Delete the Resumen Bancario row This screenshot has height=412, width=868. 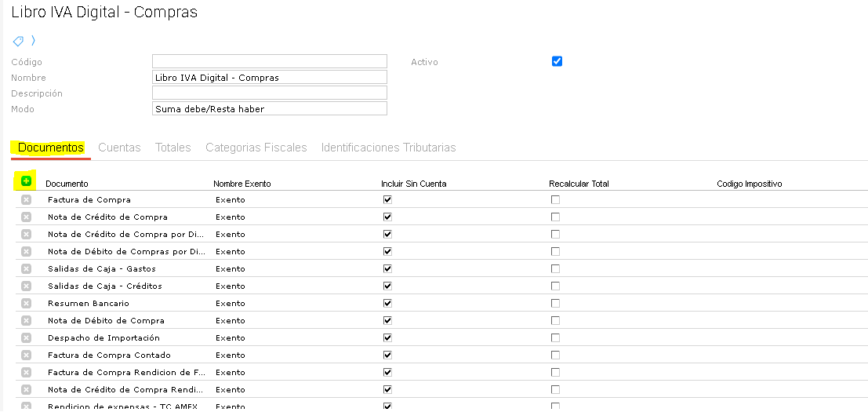[26, 304]
